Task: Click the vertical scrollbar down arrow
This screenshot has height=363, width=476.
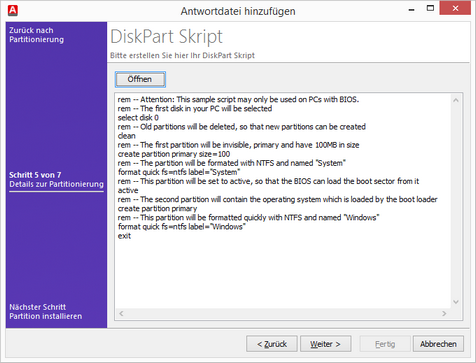Action: (x=456, y=302)
